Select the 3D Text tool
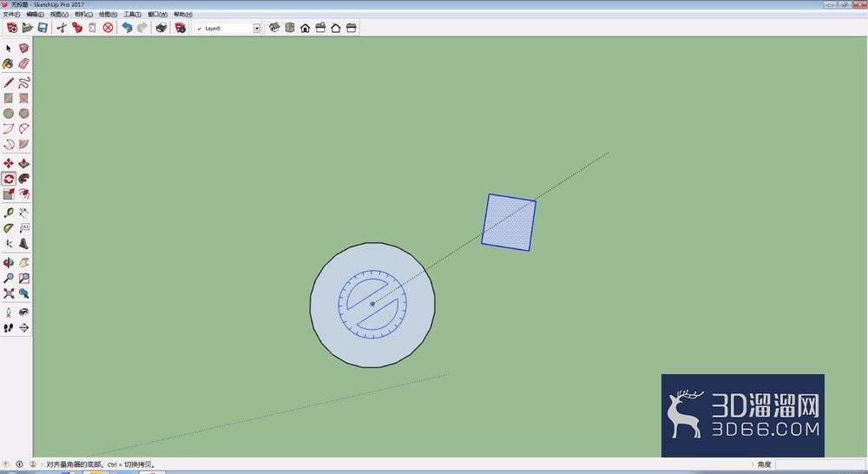Screen dimensions: 868x474 click(23, 244)
